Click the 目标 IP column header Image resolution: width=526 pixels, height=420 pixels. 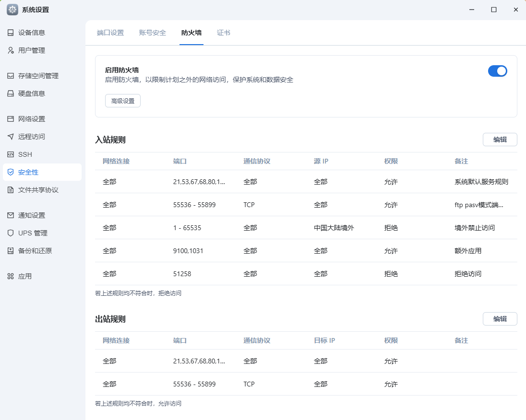point(324,340)
